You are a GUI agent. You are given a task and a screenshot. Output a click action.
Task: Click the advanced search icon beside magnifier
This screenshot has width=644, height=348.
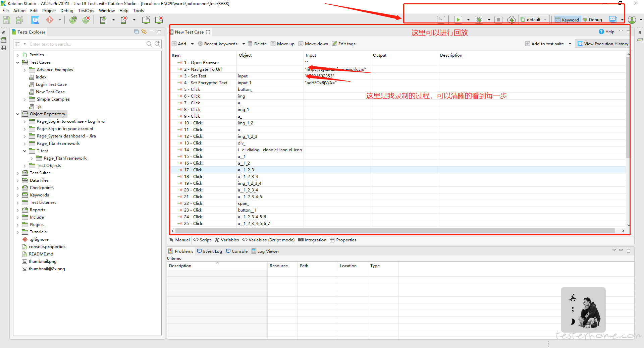(157, 44)
